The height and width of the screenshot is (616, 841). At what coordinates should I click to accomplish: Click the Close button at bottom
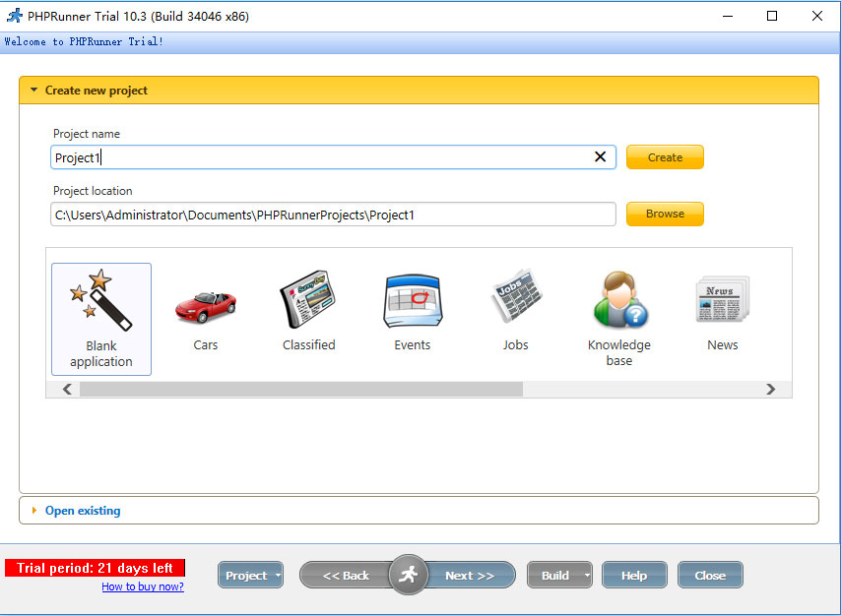tap(710, 576)
